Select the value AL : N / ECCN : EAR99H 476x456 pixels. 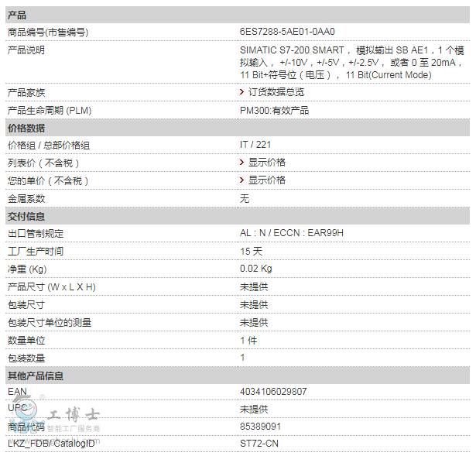pyautogui.click(x=292, y=233)
